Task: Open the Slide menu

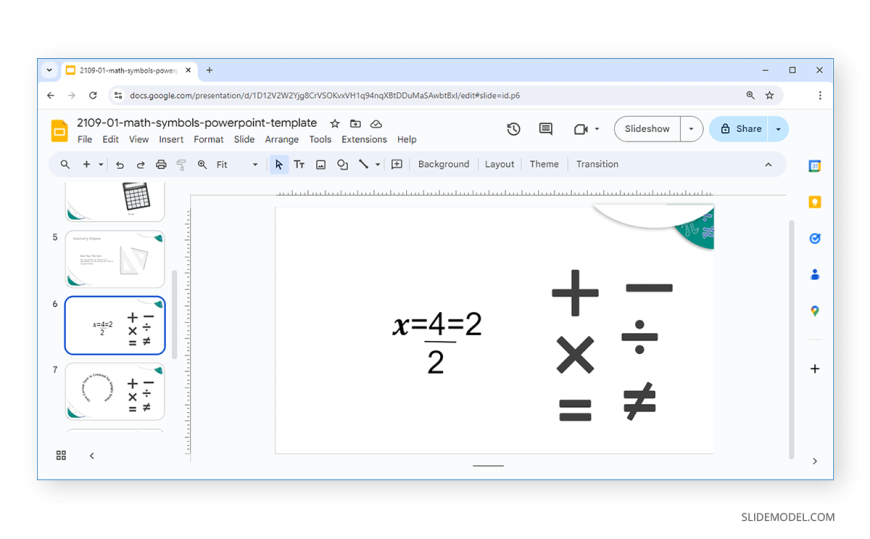Action: point(244,139)
